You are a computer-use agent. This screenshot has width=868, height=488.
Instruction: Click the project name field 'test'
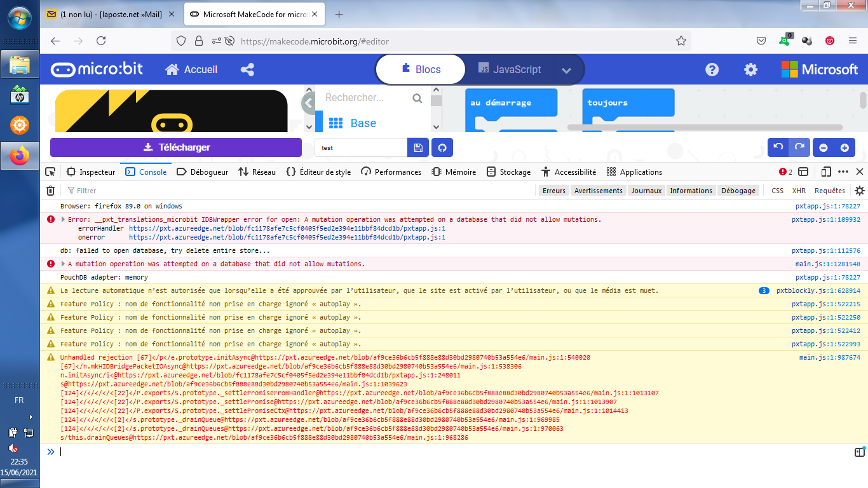(361, 147)
